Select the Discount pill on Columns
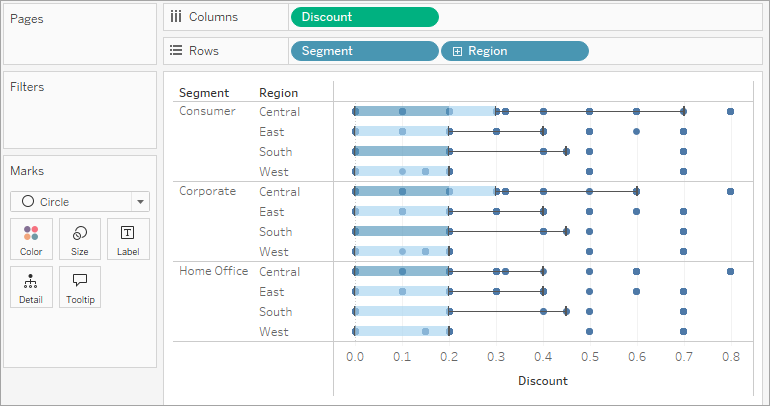The height and width of the screenshot is (406, 770). [364, 17]
